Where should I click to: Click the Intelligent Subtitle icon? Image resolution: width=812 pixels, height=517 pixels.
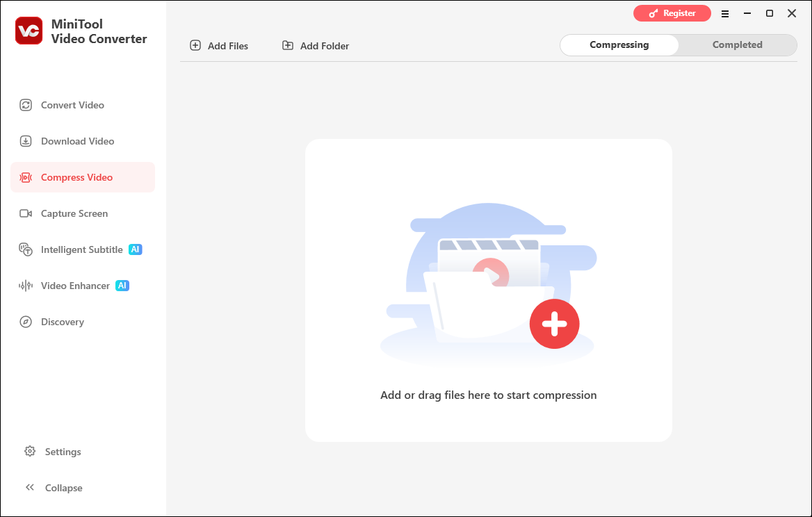pos(25,249)
